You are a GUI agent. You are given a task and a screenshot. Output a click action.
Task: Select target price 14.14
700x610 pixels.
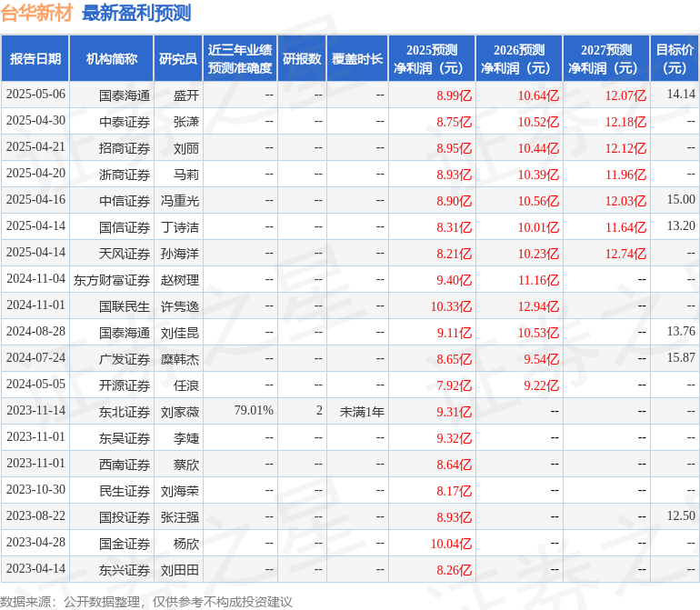[681, 95]
